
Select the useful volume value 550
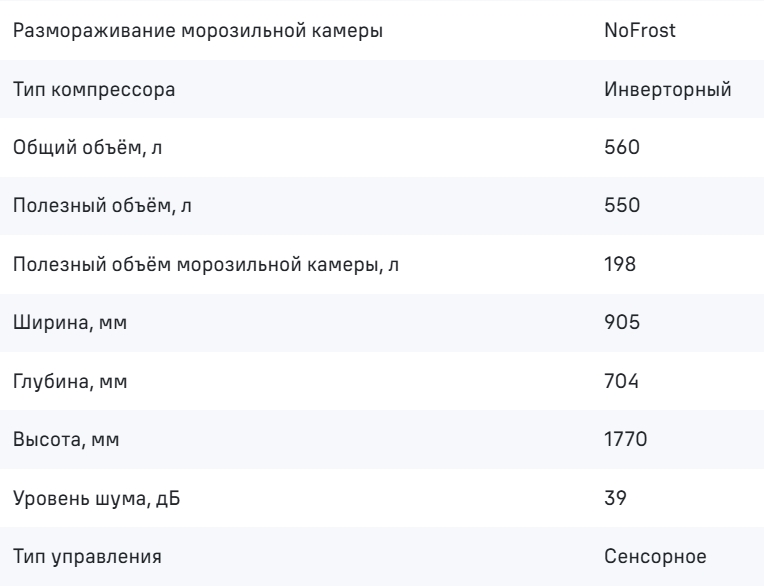pos(622,205)
